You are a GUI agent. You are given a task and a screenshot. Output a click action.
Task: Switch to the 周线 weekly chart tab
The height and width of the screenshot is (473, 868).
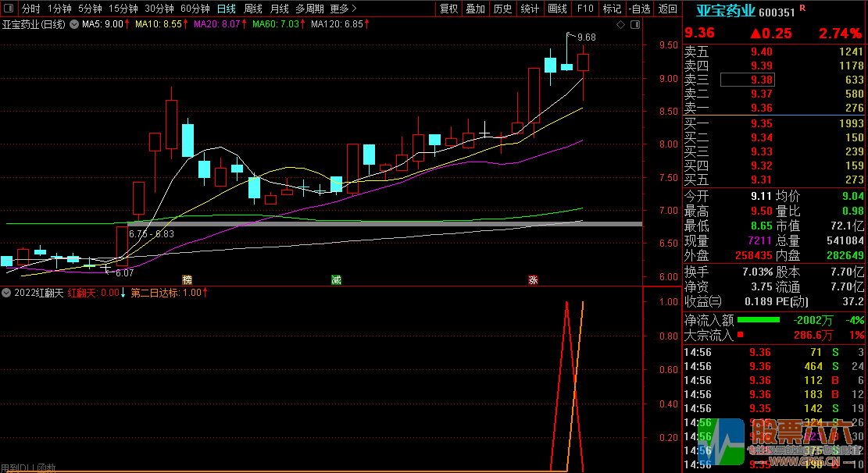253,9
